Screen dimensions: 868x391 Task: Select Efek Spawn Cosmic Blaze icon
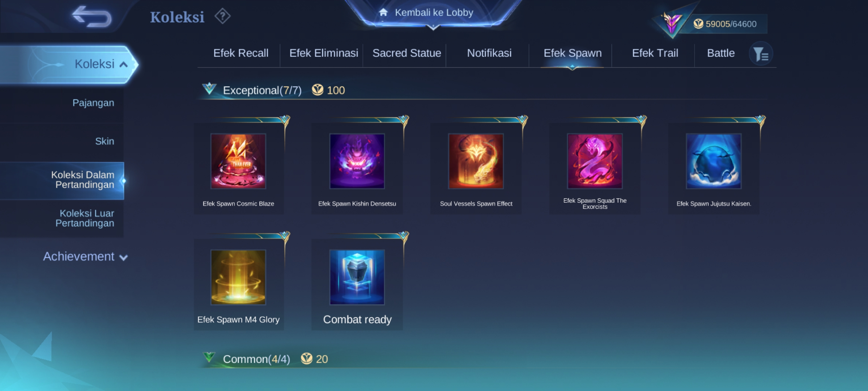(x=238, y=161)
